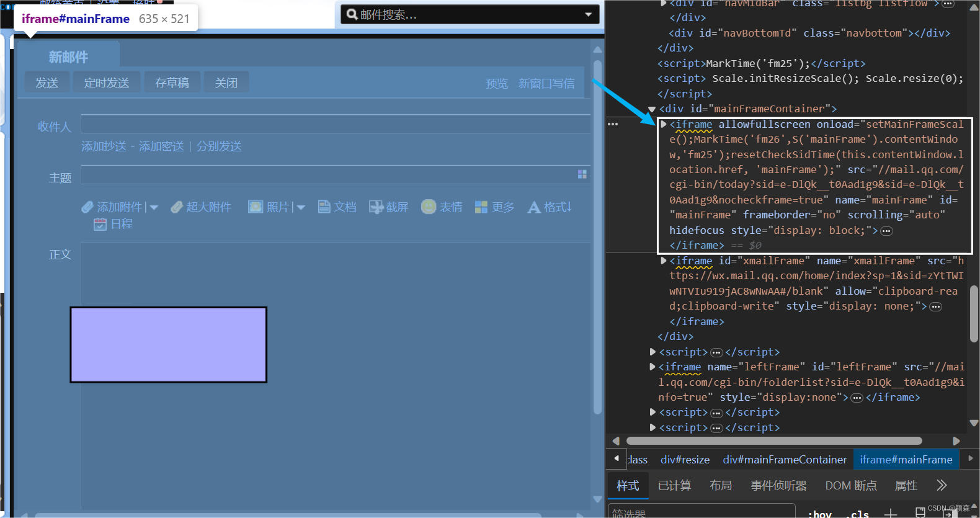This screenshot has width=980, height=518.
Task: Open the mail search dropdown arrow
Action: (x=588, y=14)
